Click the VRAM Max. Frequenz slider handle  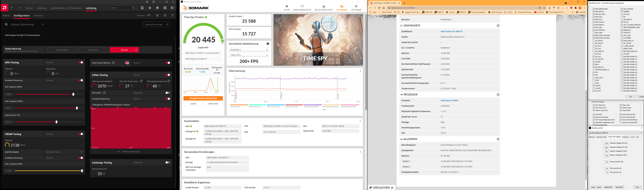point(82,171)
